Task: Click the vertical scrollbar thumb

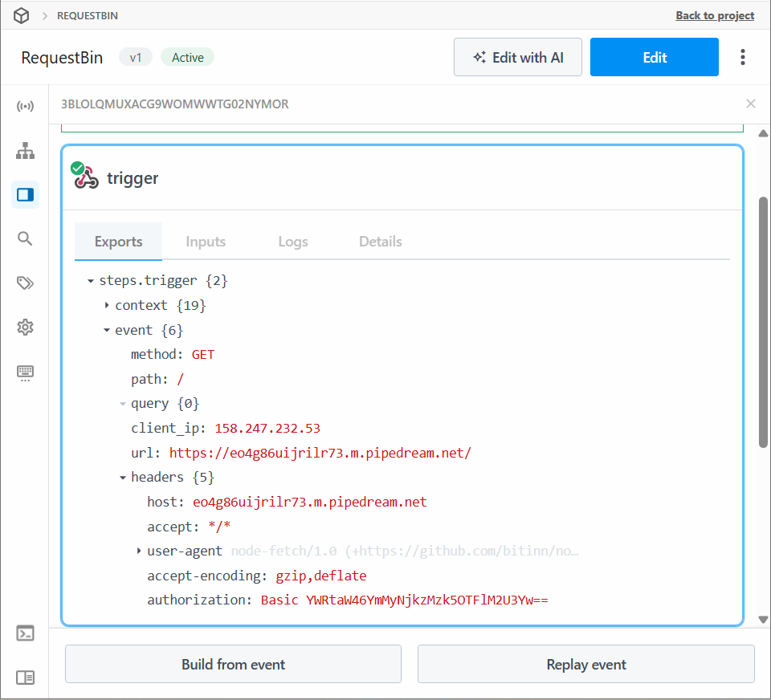Action: pyautogui.click(x=763, y=321)
